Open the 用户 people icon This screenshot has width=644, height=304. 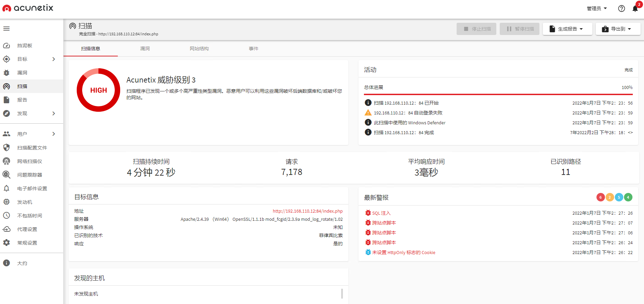point(6,134)
